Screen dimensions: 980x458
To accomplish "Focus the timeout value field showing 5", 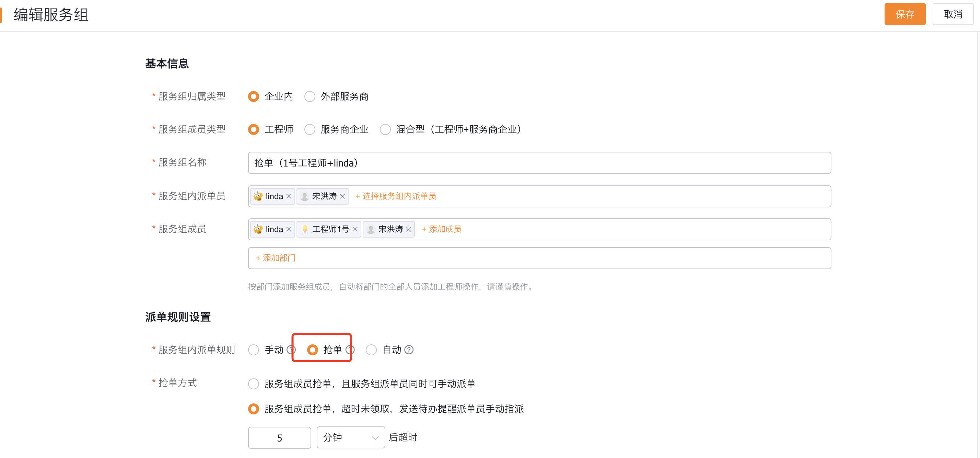I will (x=280, y=438).
